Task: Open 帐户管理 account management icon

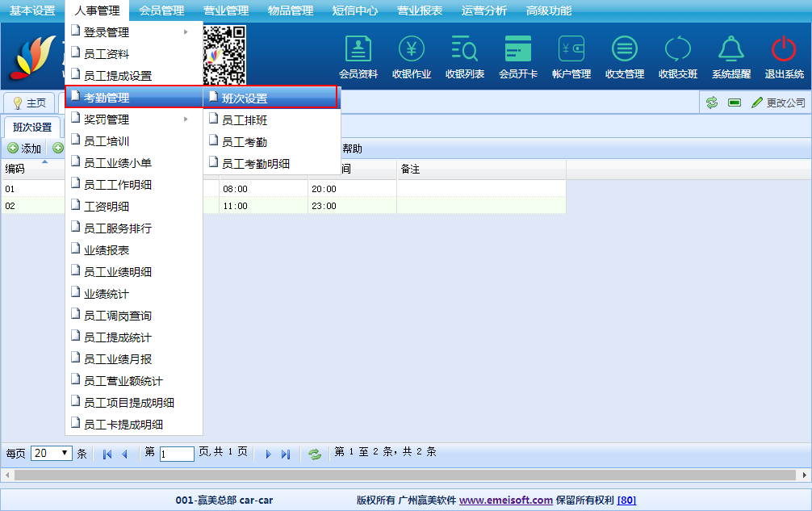Action: (571, 50)
